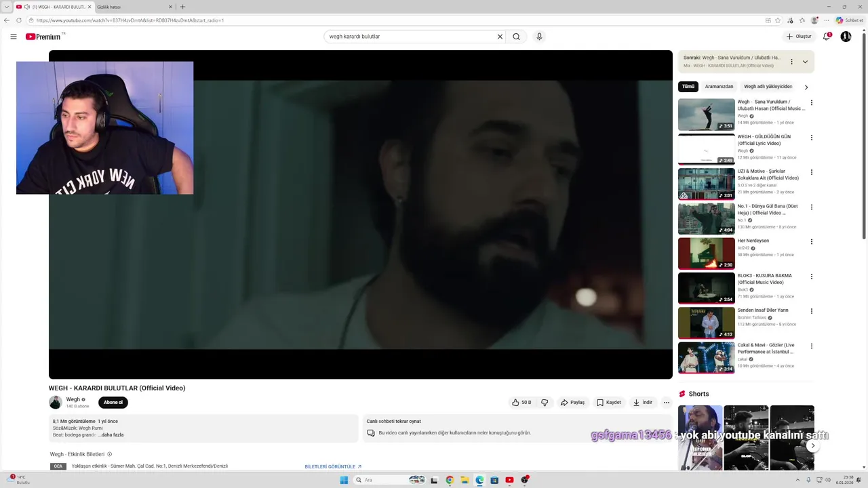Viewport: 868px width, 488px height.
Task: Open options for UZI & Motive video
Action: tap(811, 172)
